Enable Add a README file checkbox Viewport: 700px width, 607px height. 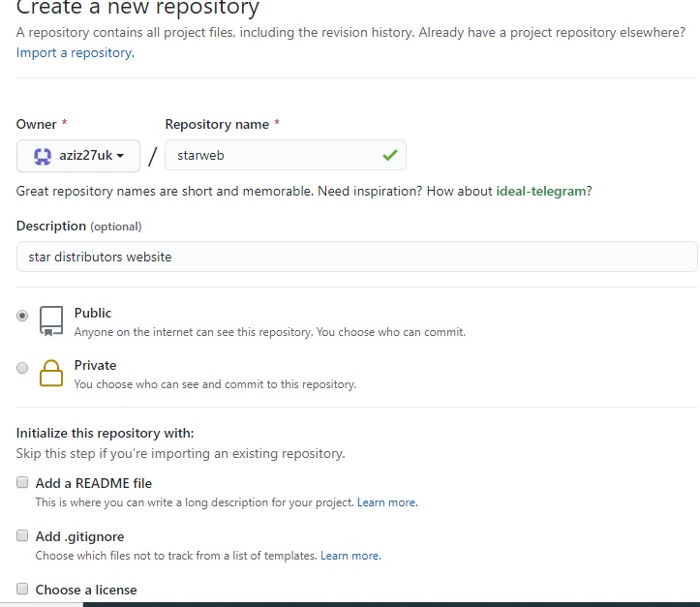point(22,482)
